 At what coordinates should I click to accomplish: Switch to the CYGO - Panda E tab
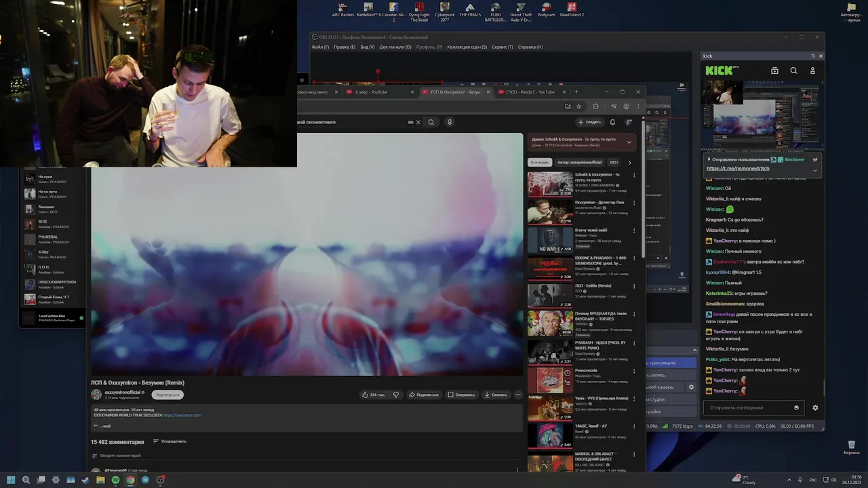pos(530,91)
